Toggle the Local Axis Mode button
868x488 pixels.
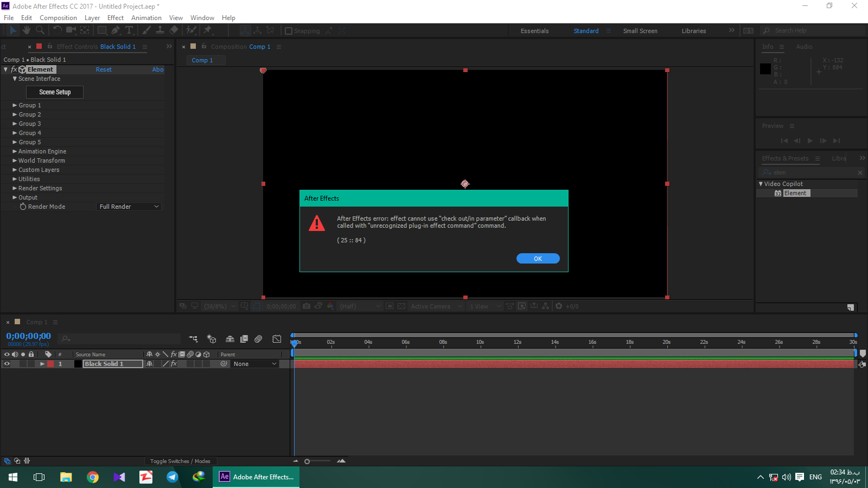pyautogui.click(x=245, y=30)
